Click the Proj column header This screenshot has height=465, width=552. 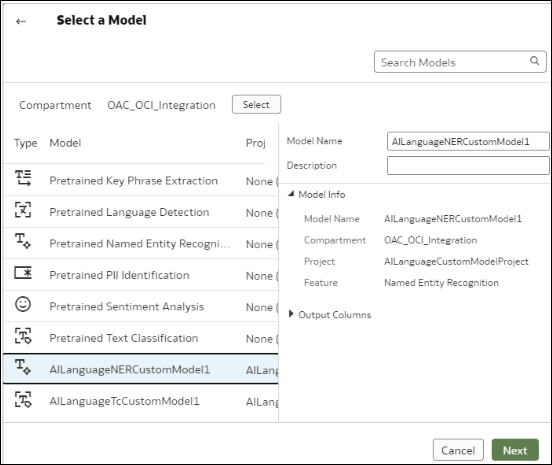coord(256,143)
